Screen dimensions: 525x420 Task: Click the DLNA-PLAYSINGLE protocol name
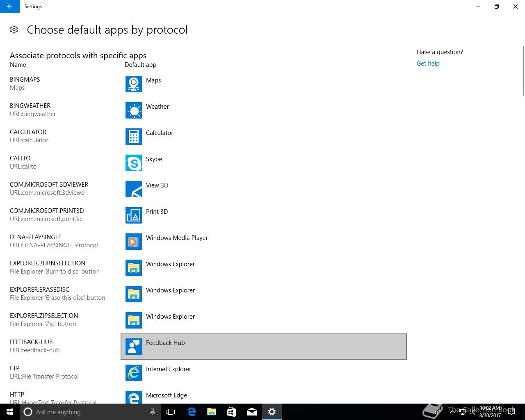click(36, 237)
